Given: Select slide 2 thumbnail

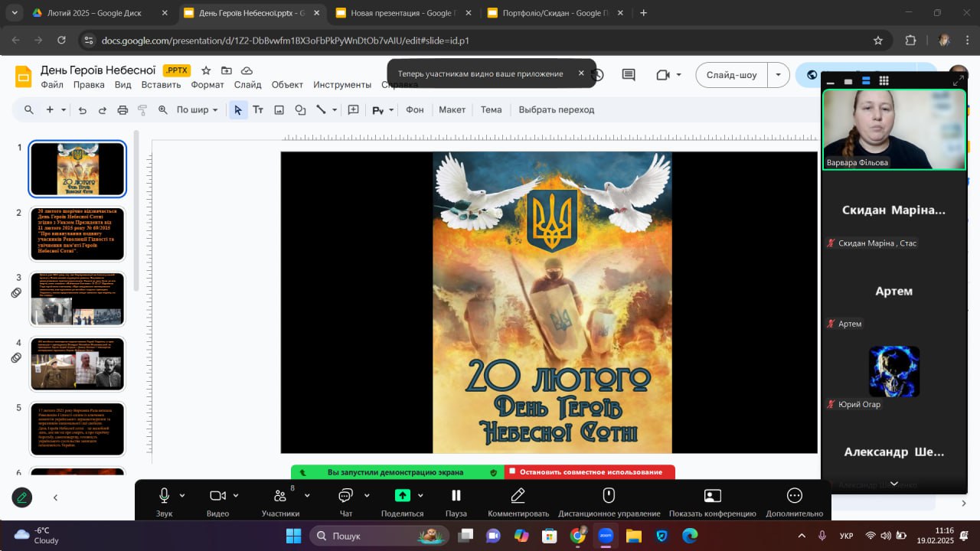Looking at the screenshot, I should click(77, 233).
